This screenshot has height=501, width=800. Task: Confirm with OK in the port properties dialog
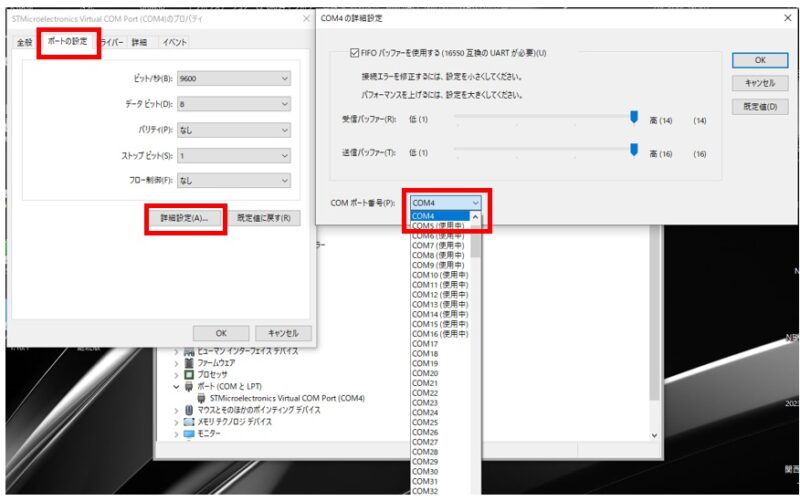[x=221, y=333]
